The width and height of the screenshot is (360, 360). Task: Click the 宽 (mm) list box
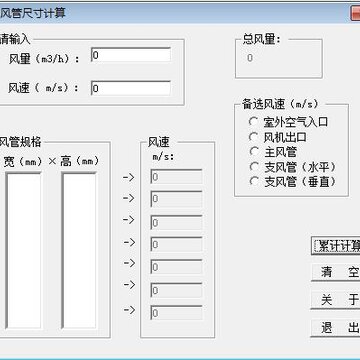23,250
